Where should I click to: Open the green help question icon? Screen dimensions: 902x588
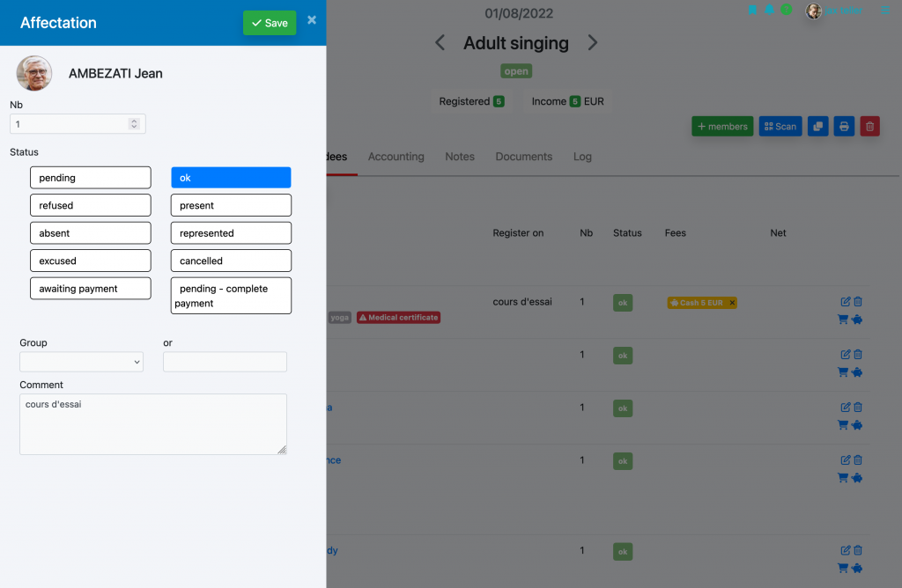(787, 10)
